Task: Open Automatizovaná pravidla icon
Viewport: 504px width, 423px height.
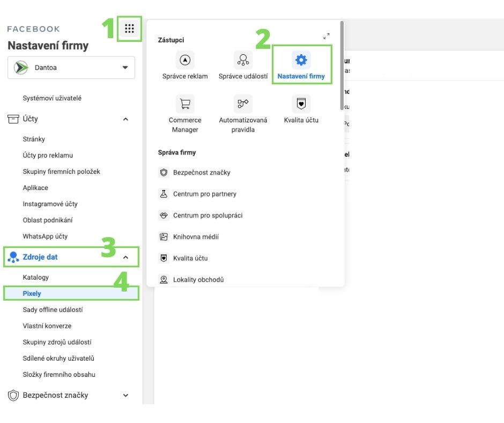Action: (243, 104)
